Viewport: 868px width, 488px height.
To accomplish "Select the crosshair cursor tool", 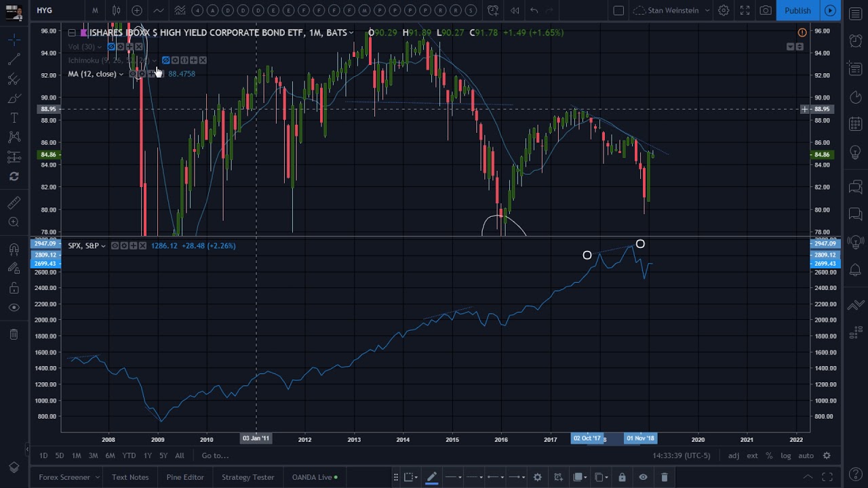I will (14, 41).
